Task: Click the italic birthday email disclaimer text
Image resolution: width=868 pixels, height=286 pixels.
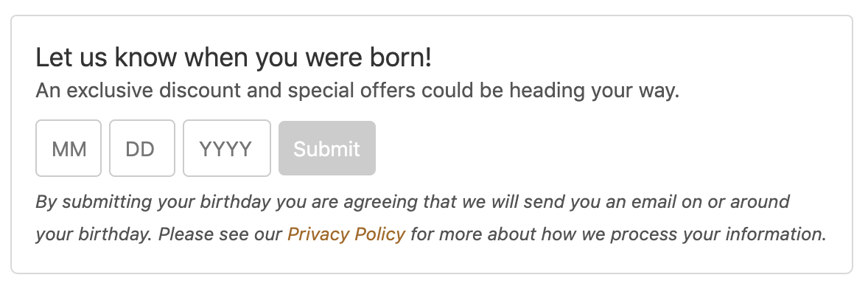Action: 430,218
